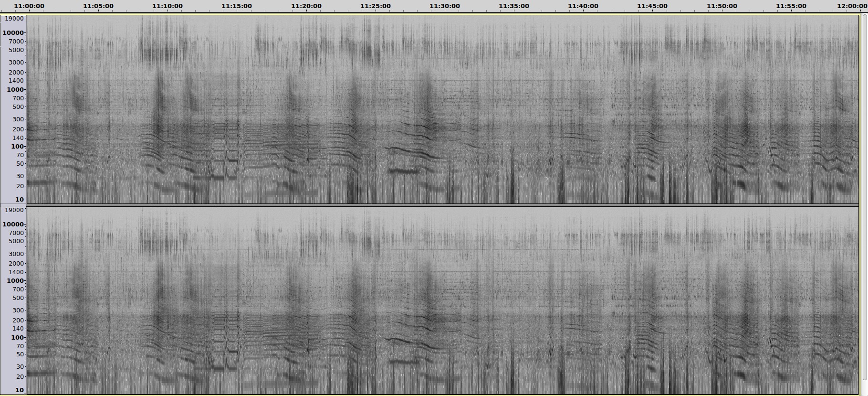The image size is (868, 396).
Task: Click 10000 on the upper channel frequency scale
Action: [x=13, y=33]
